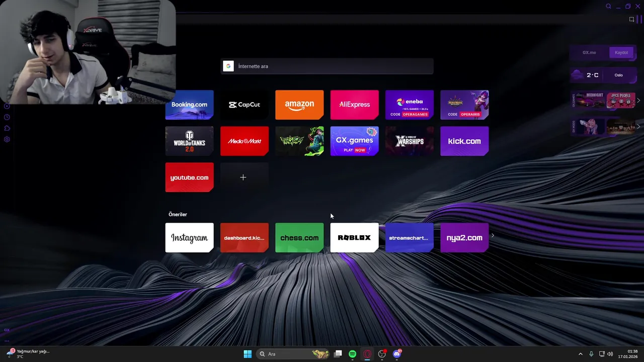Show more suggestions with right chevron
This screenshot has height=362, width=644.
(493, 235)
